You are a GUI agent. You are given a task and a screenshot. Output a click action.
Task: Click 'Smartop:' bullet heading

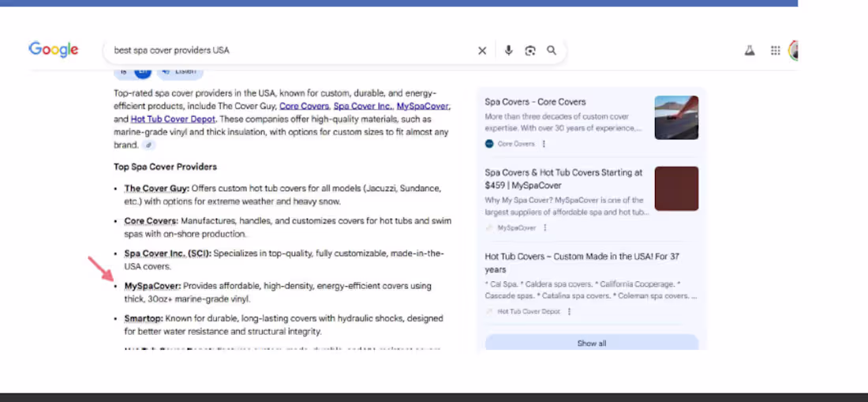(x=144, y=319)
